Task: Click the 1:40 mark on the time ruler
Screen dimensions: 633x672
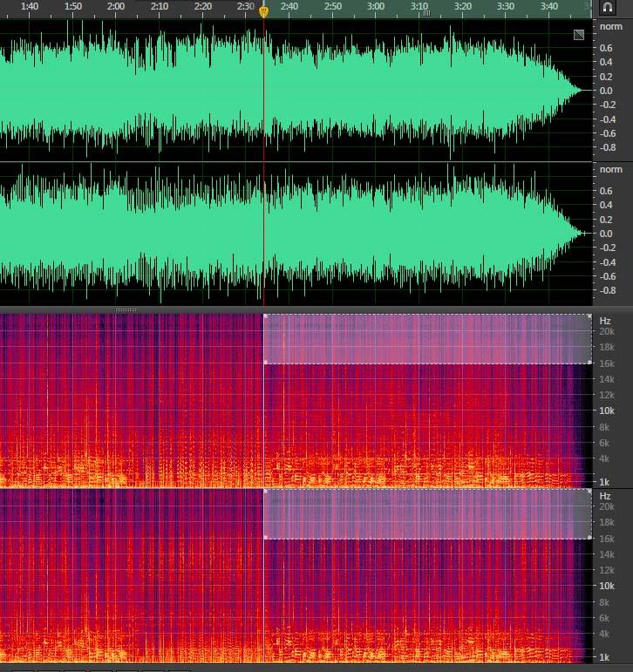Action: (x=29, y=6)
